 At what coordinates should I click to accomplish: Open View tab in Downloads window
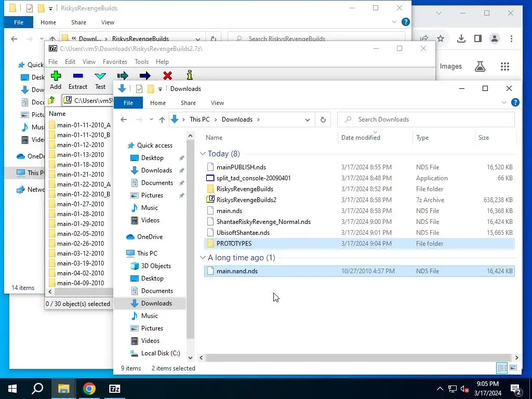point(218,103)
